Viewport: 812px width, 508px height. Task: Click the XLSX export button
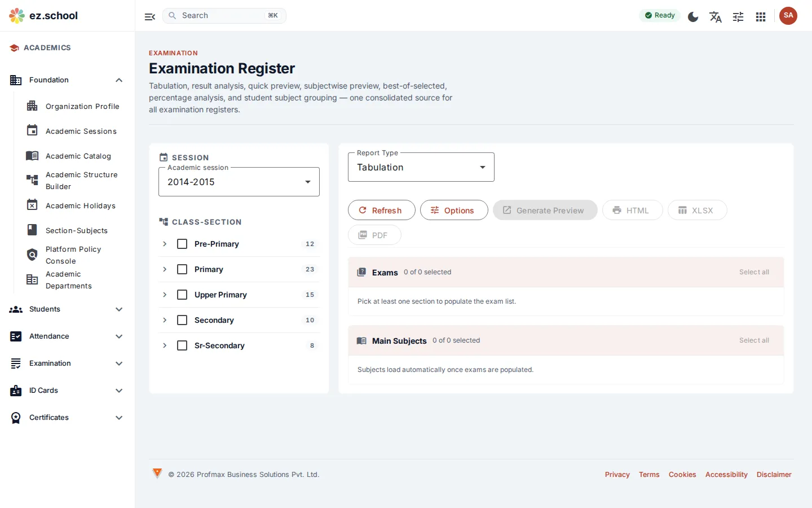pos(697,210)
